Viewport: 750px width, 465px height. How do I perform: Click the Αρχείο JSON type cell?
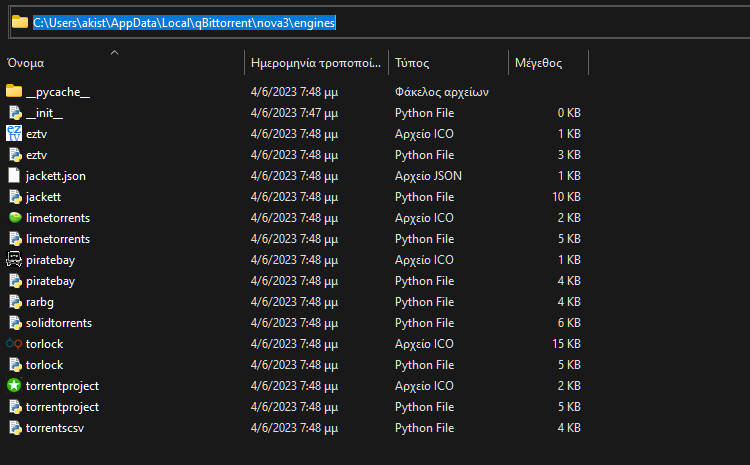coord(428,176)
